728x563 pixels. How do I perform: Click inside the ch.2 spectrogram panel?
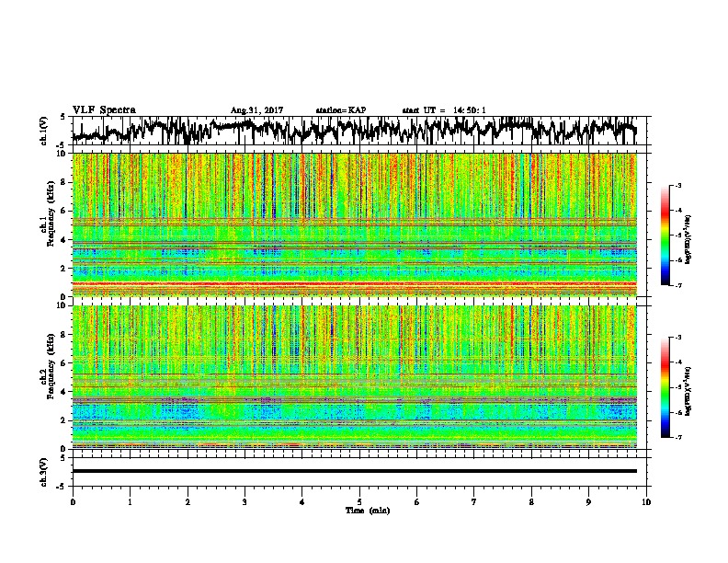[x=355, y=377]
